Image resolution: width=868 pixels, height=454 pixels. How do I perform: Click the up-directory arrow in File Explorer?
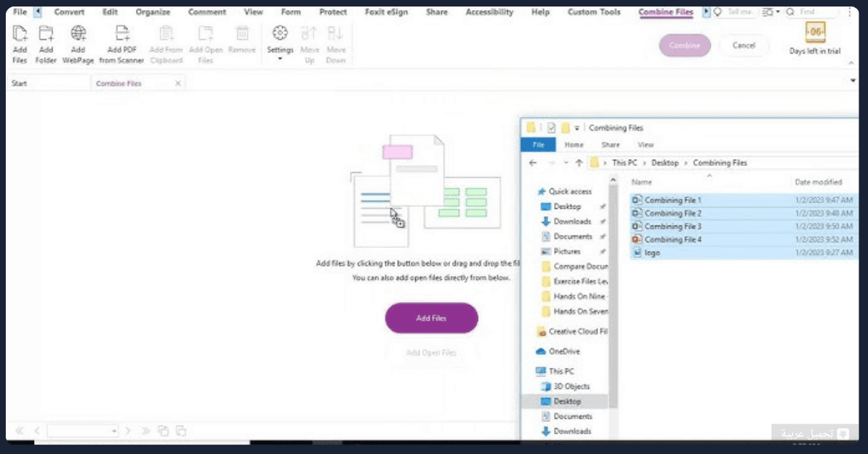pyautogui.click(x=579, y=163)
